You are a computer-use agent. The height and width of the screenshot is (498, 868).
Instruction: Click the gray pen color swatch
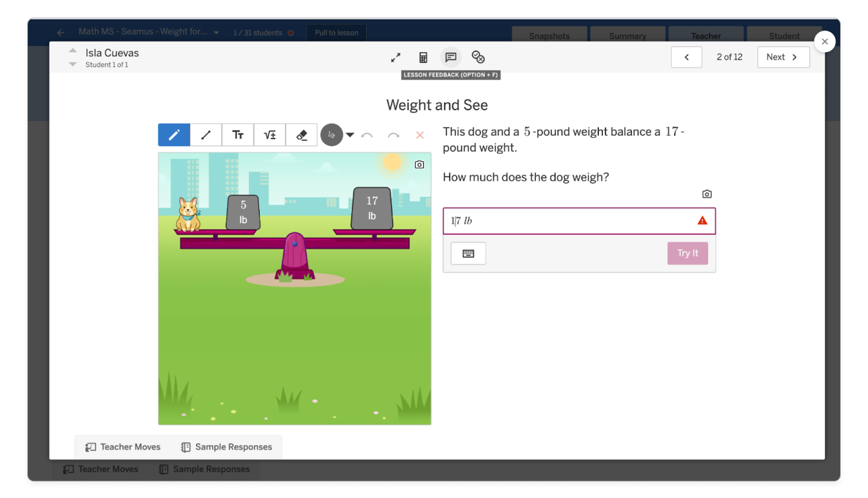pyautogui.click(x=332, y=135)
